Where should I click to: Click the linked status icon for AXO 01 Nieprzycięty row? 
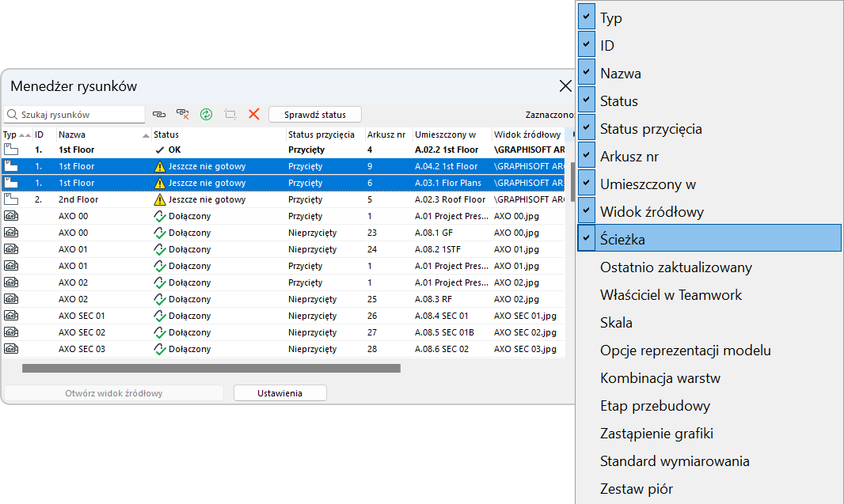(x=160, y=250)
